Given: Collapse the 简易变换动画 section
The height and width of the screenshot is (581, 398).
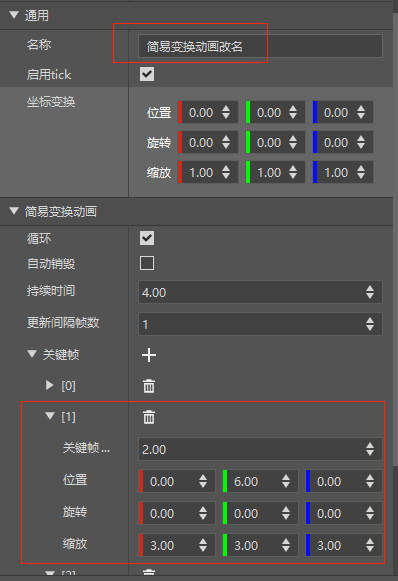Looking at the screenshot, I should [x=14, y=211].
